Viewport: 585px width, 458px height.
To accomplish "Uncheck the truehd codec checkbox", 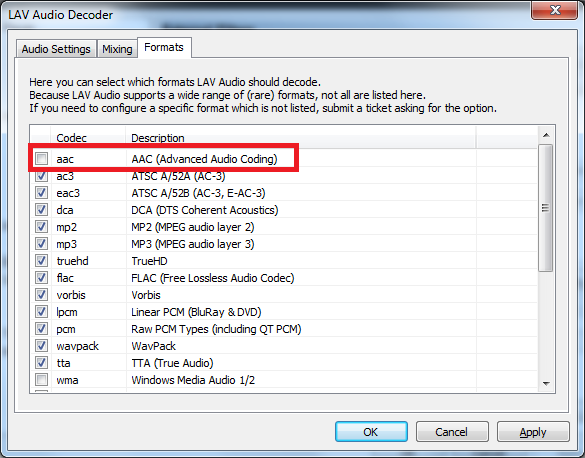I will click(x=41, y=261).
